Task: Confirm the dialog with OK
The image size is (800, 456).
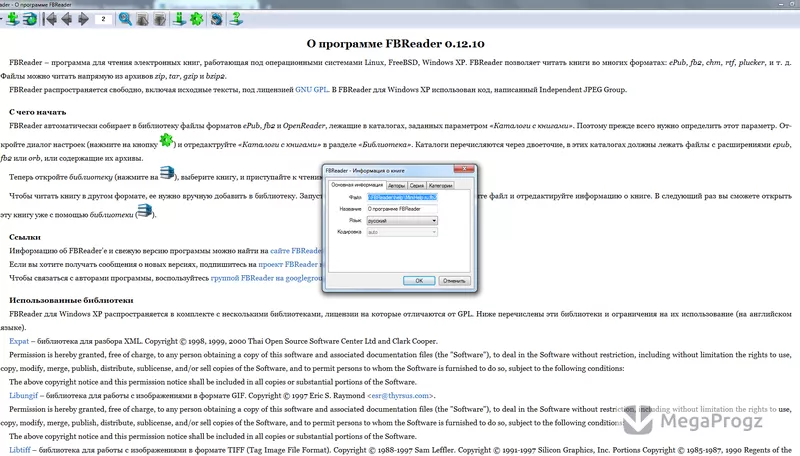Action: coord(419,281)
